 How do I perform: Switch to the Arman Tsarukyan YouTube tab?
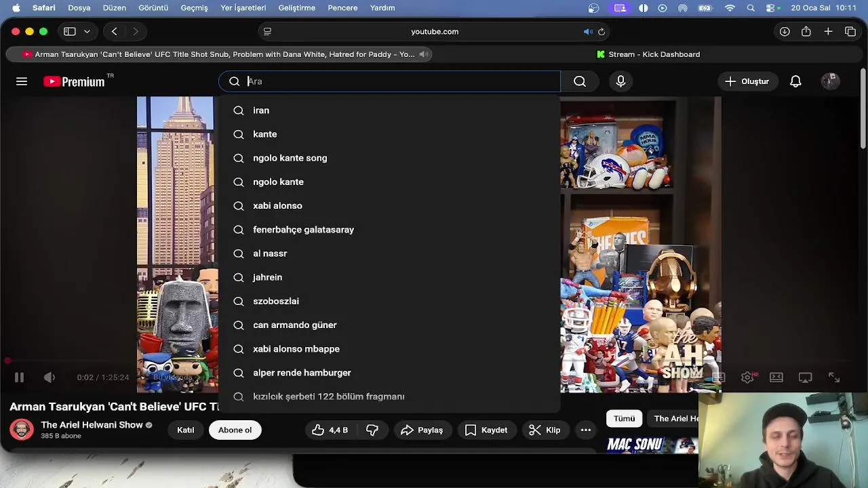[x=219, y=54]
